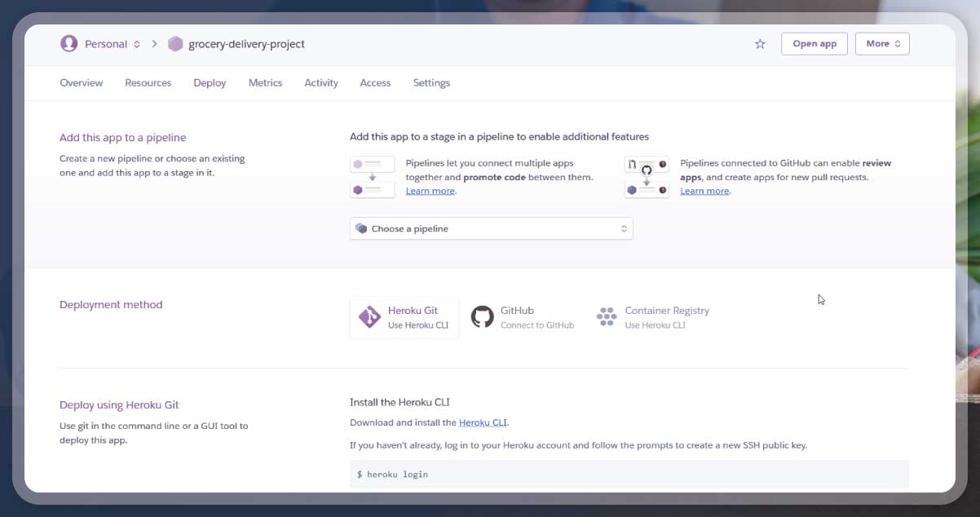Click the Container Registry hexagons icon
The width and height of the screenshot is (980, 517).
click(607, 317)
